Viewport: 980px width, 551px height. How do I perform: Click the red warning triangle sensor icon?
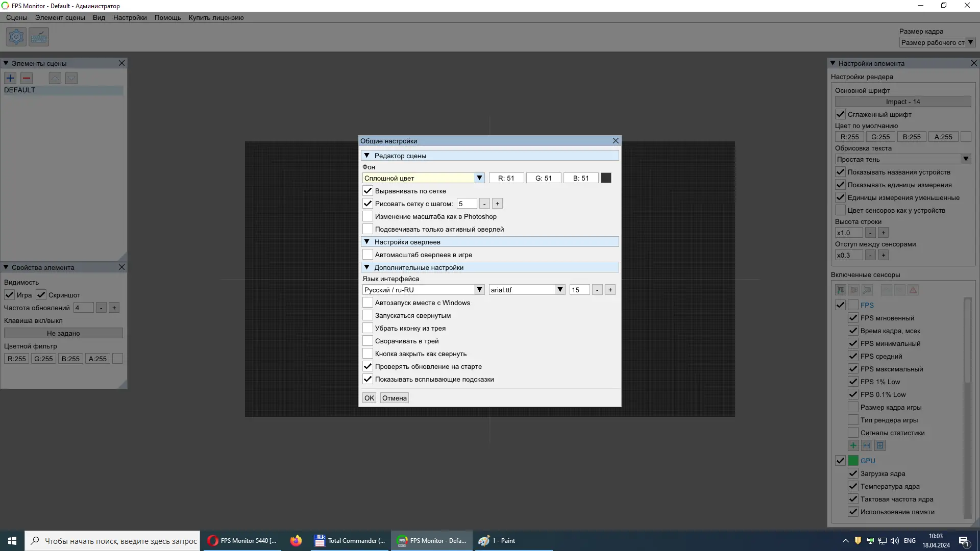pos(913,290)
